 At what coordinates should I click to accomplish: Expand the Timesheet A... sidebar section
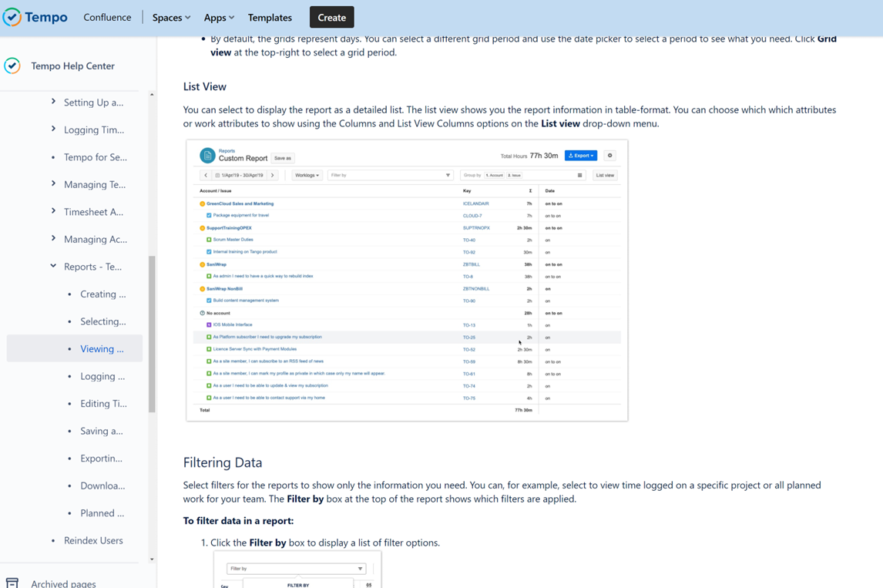coord(53,211)
